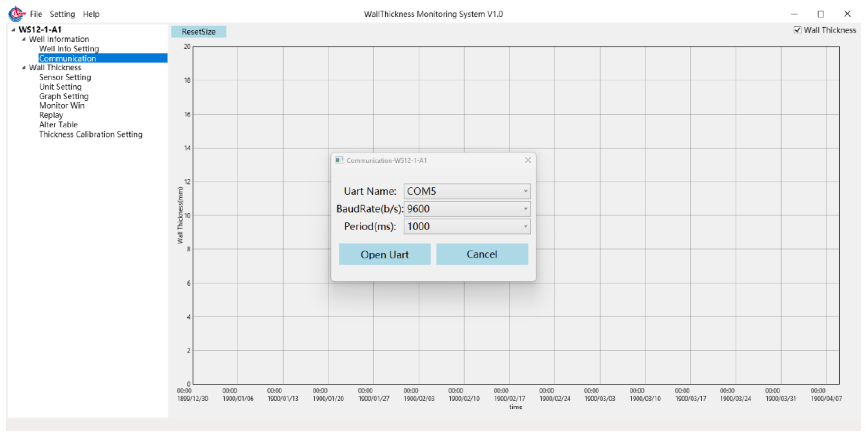Screen dimensions: 868x436
Task: Open the Help menu
Action: (91, 14)
